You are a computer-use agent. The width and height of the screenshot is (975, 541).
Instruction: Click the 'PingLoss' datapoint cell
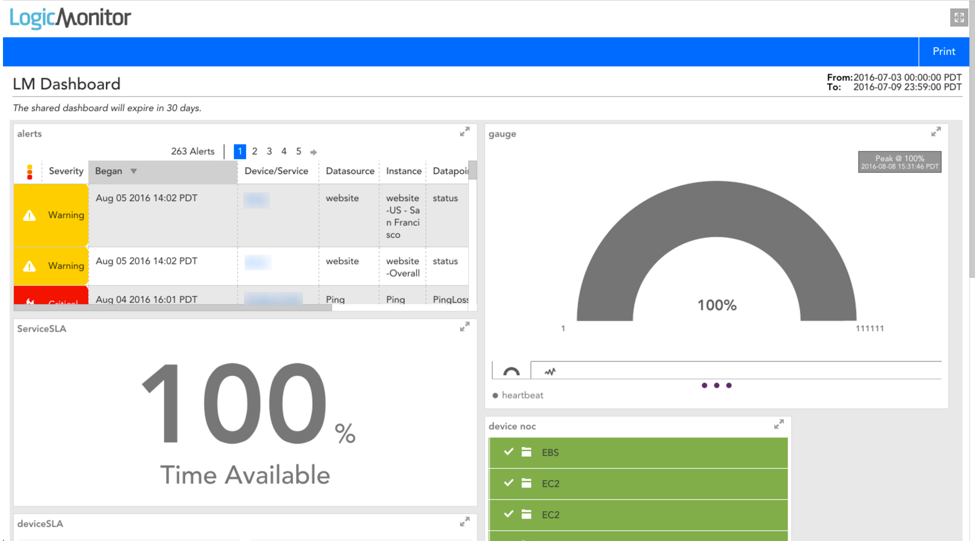coord(450,299)
